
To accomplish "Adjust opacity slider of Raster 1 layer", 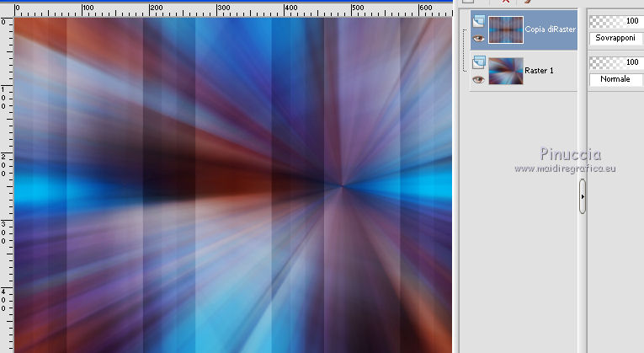I will coord(616,62).
